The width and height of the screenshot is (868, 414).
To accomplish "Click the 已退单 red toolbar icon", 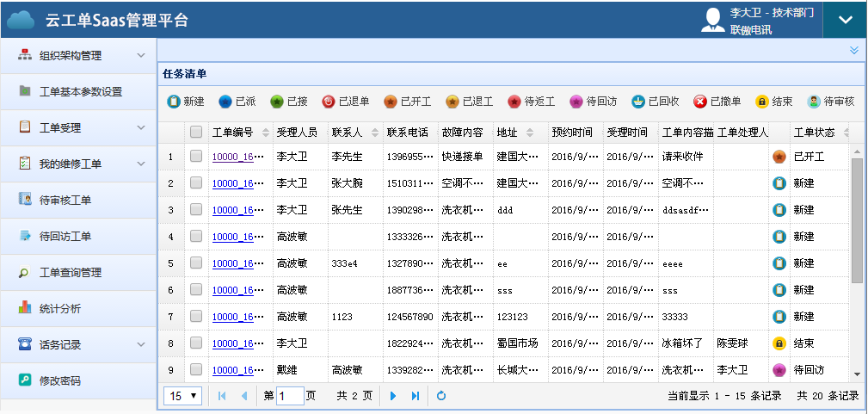I will [329, 102].
